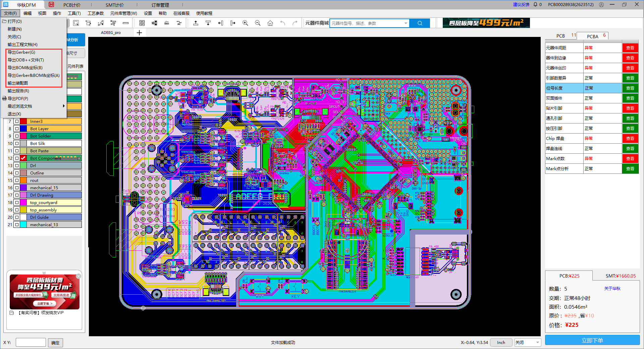The width and height of the screenshot is (644, 349).
Task: Click the NO component toolbar icon
Action: click(x=155, y=23)
